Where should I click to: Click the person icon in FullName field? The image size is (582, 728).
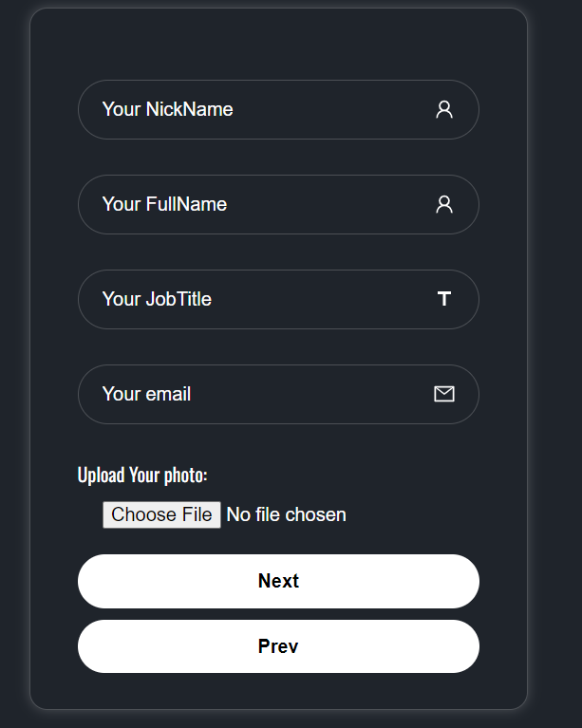(x=444, y=204)
